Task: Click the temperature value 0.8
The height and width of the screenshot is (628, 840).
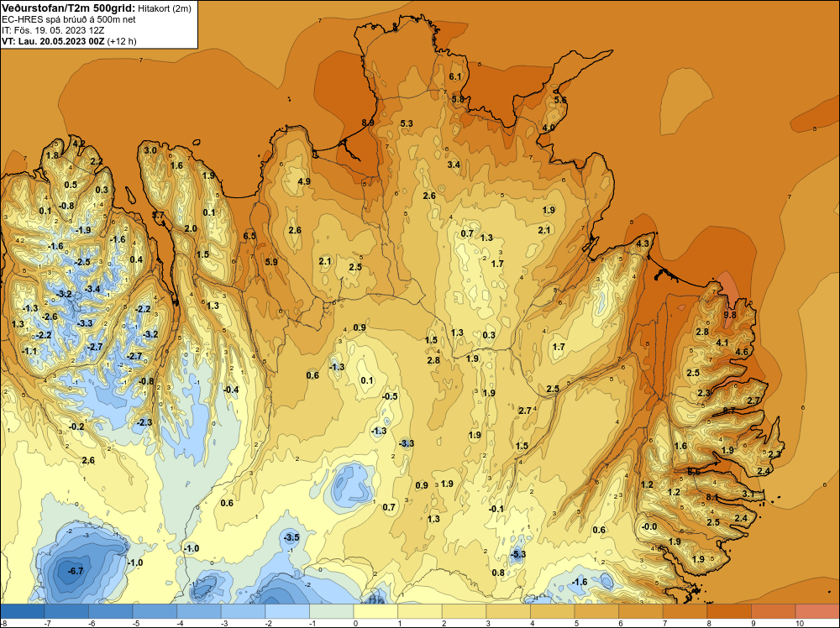Action: (x=497, y=573)
